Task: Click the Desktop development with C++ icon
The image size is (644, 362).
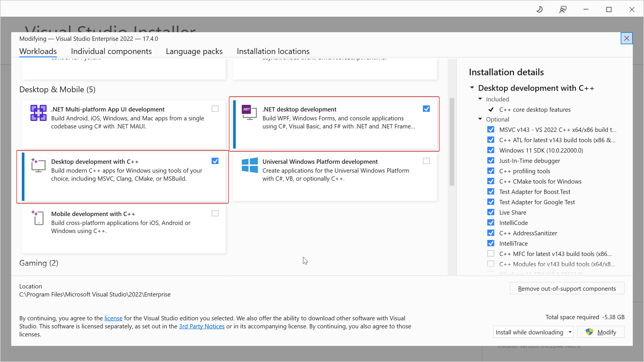Action: click(38, 165)
